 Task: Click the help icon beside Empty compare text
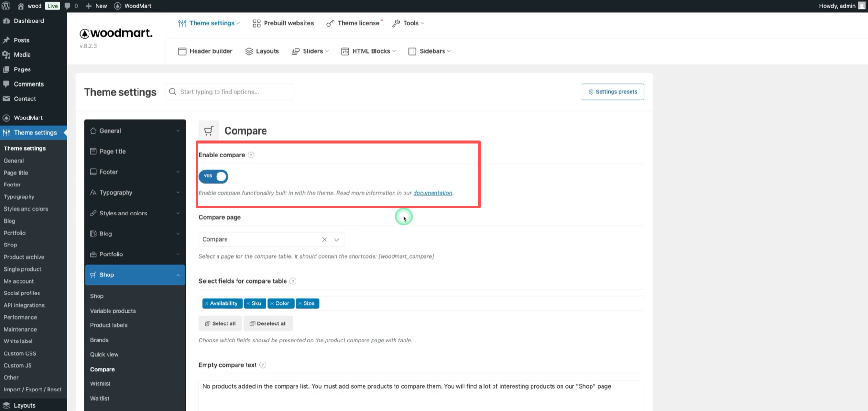click(x=263, y=365)
